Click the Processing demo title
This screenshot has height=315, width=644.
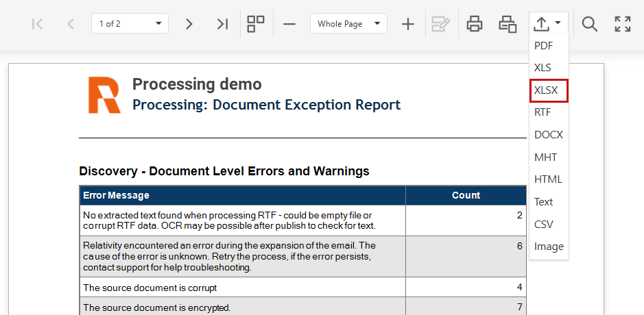[x=197, y=84]
